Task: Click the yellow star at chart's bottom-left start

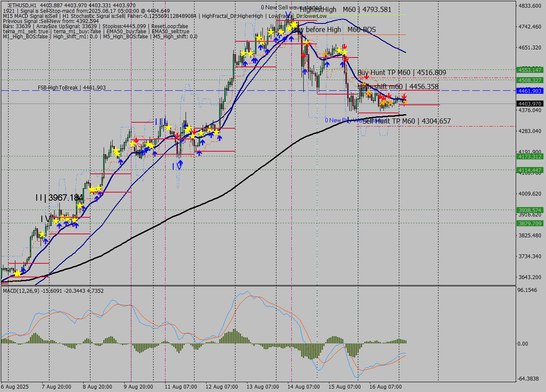Action: point(17,273)
